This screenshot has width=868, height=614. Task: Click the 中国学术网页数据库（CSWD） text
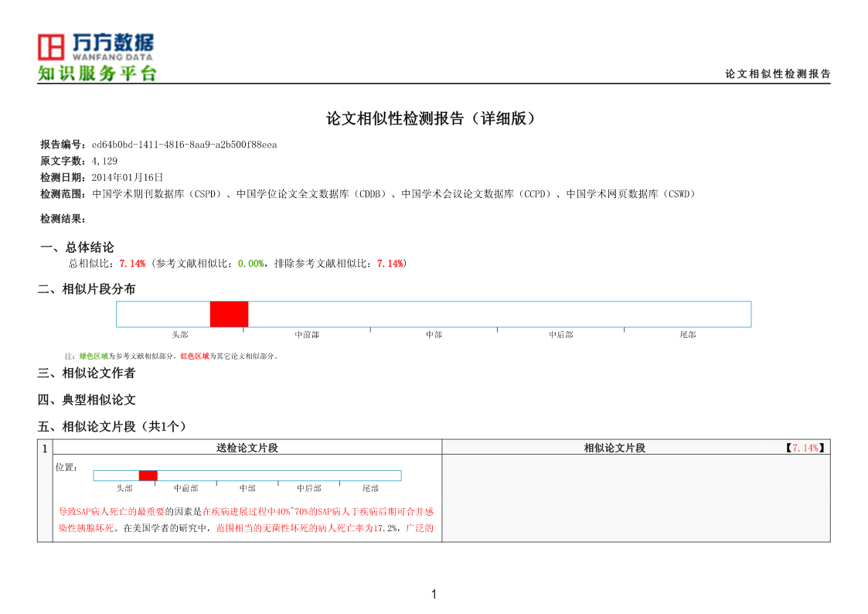coord(632,194)
